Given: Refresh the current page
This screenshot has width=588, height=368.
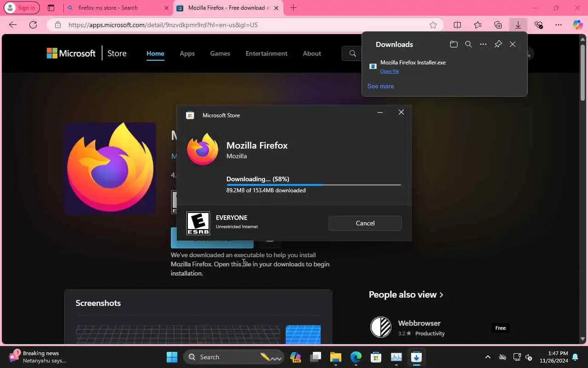Looking at the screenshot, I should [33, 25].
